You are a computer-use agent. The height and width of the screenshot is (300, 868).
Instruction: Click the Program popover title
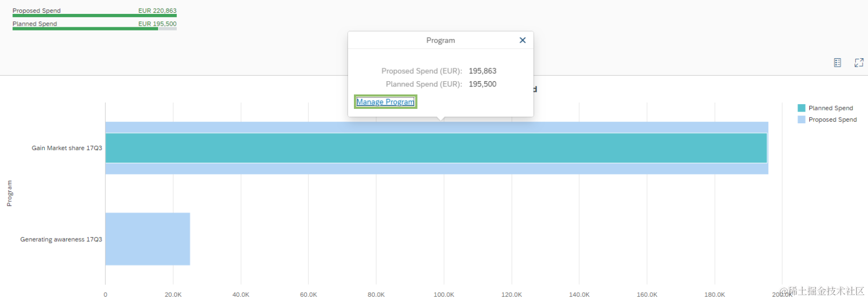point(440,40)
